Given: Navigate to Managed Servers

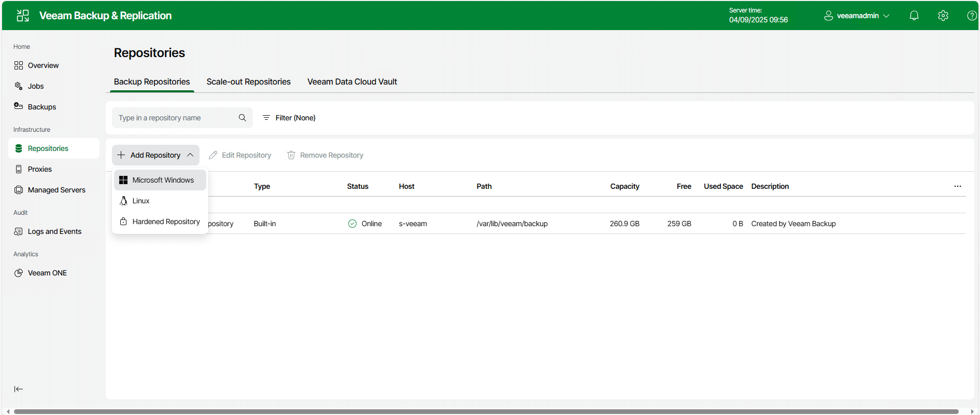Looking at the screenshot, I should pos(56,190).
